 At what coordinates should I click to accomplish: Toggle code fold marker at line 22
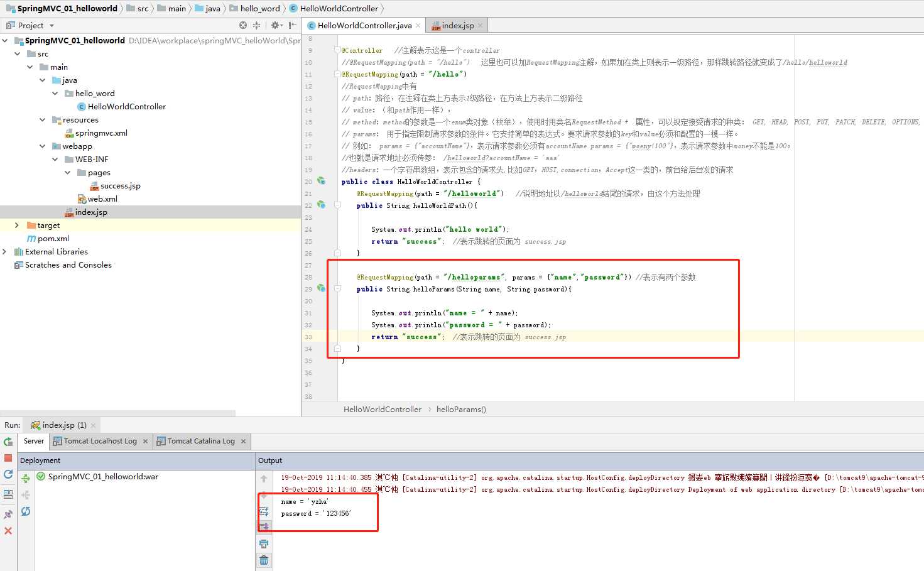[x=337, y=205]
